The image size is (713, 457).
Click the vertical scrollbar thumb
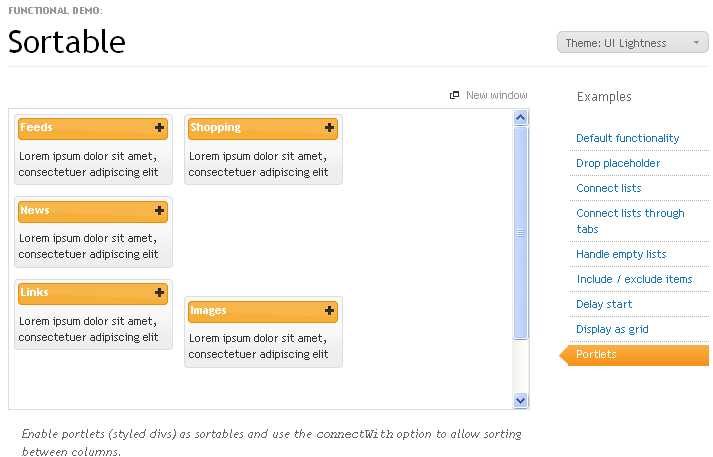[x=520, y=232]
